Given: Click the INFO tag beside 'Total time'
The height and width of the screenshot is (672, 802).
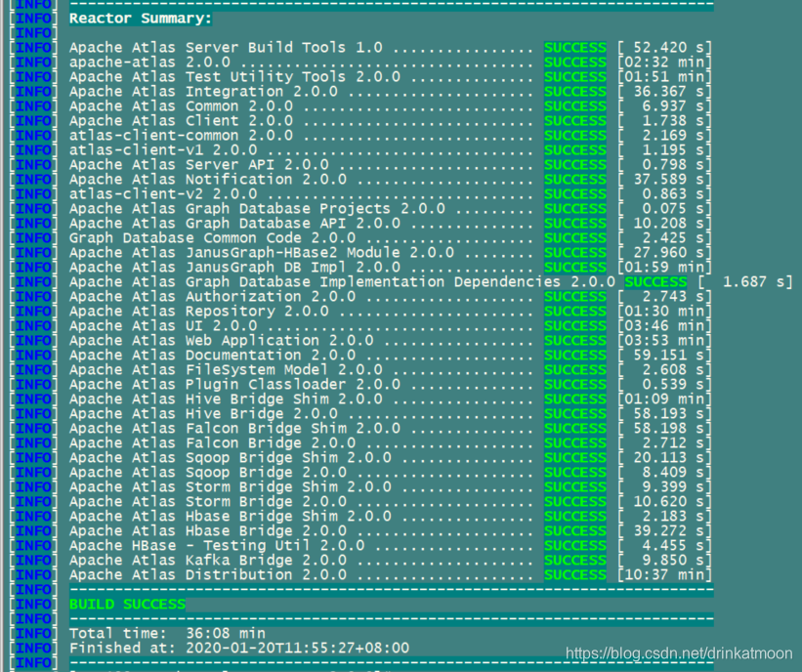Looking at the screenshot, I should tap(33, 634).
